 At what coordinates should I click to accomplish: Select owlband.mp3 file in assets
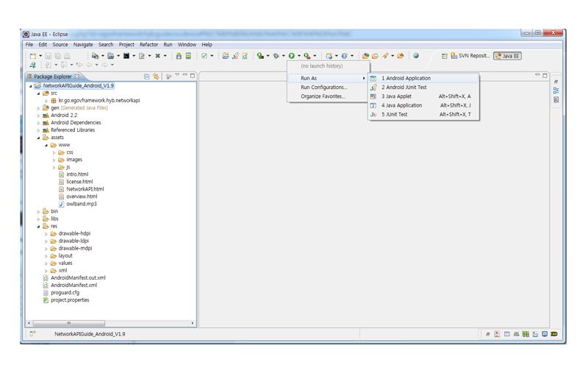81,204
